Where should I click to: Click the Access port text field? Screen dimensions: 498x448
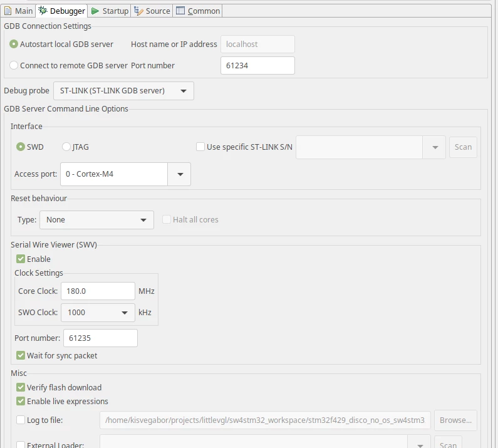click(114, 174)
